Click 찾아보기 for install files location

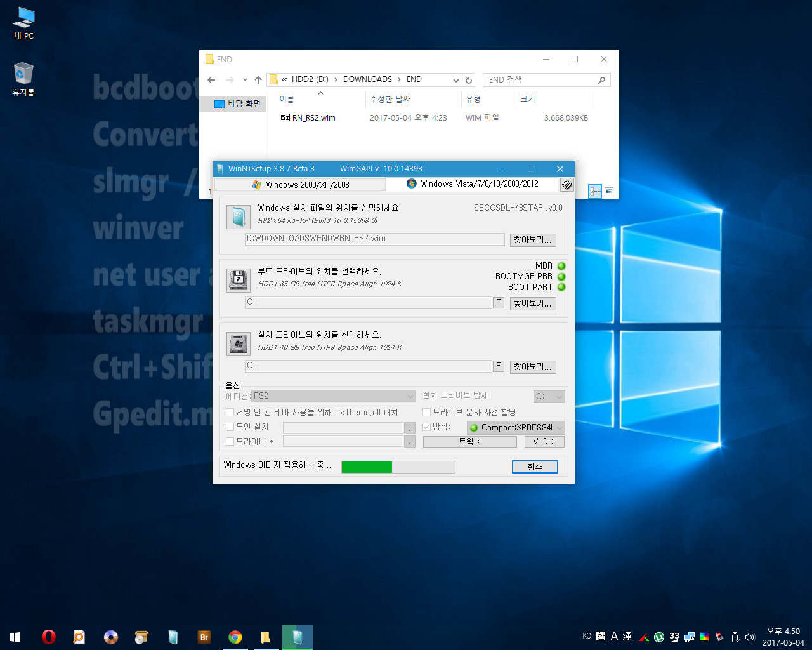click(533, 240)
